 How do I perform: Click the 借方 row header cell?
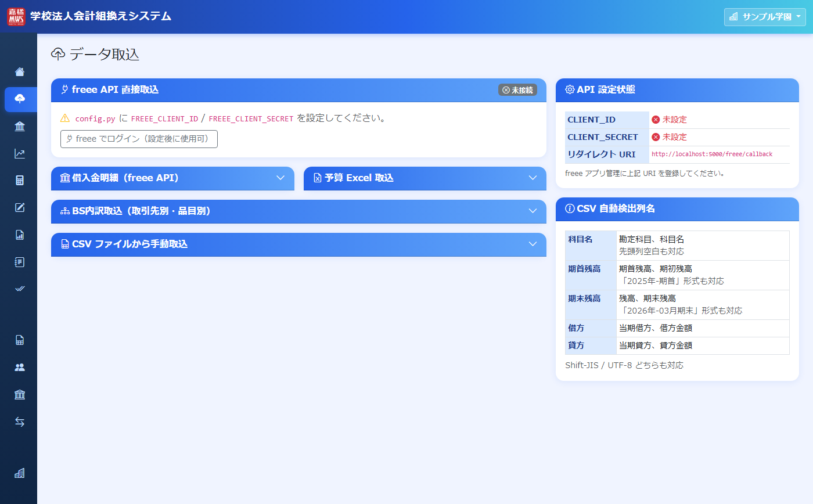click(x=591, y=328)
